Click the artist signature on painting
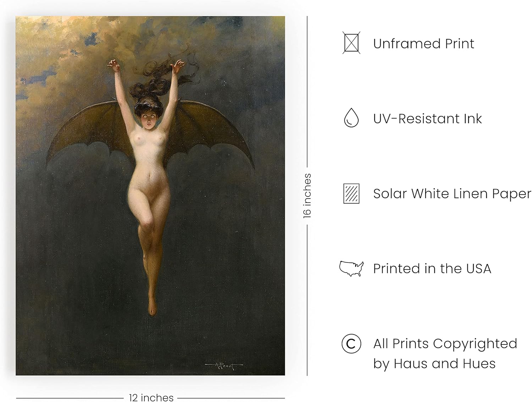532x402 pixels. click(224, 366)
